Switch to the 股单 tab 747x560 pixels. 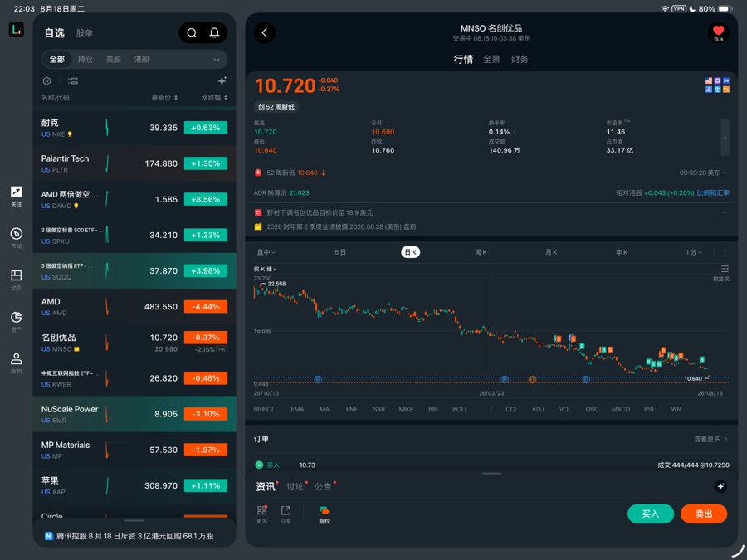point(85,33)
